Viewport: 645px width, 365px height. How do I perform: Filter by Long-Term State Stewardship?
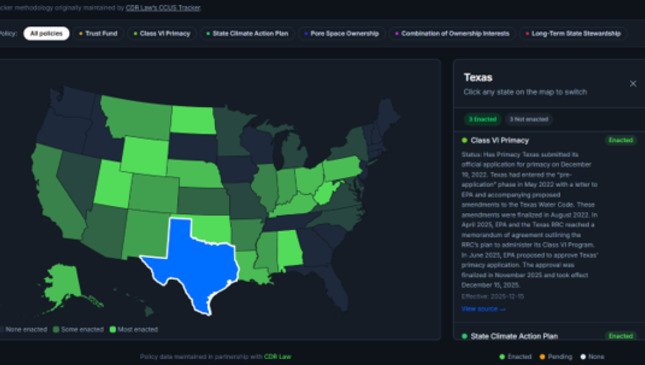tap(573, 34)
